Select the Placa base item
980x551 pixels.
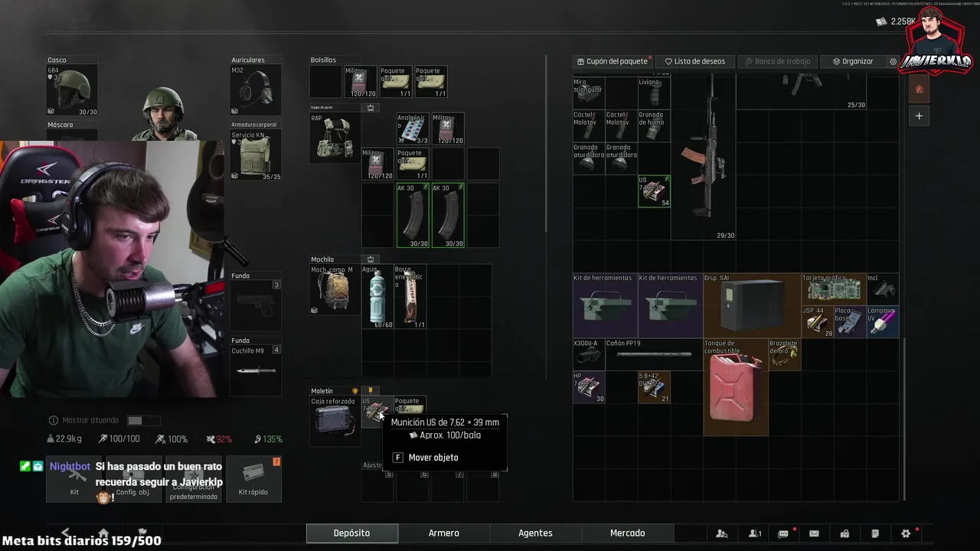[x=849, y=321]
